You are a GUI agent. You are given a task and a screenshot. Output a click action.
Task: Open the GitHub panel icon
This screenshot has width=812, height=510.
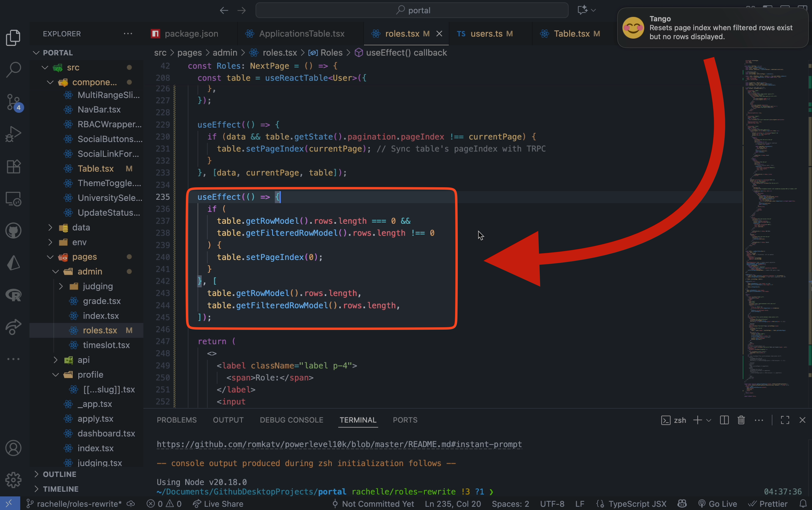14,231
